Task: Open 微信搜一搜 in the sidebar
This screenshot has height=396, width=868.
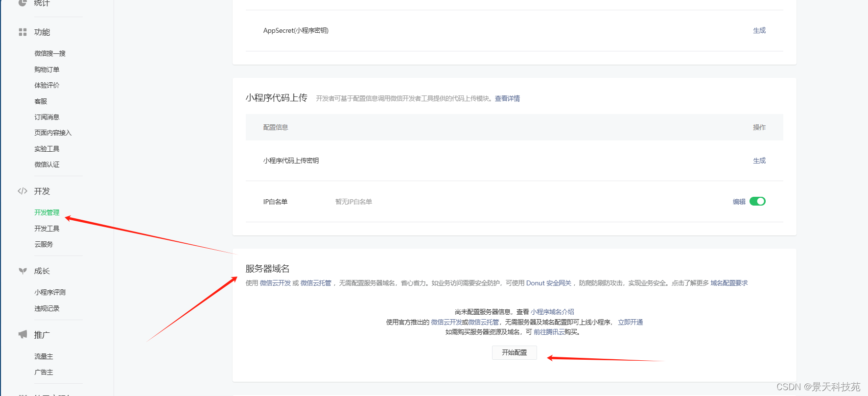Action: click(x=50, y=53)
